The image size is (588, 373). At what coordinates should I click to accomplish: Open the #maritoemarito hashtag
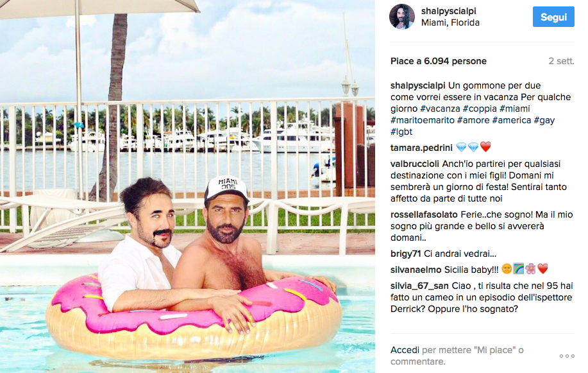click(423, 120)
